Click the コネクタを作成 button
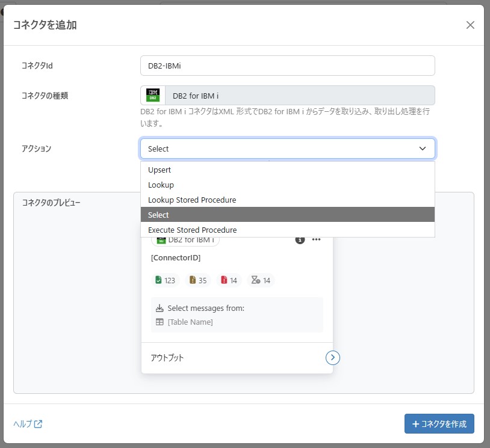 (x=439, y=424)
